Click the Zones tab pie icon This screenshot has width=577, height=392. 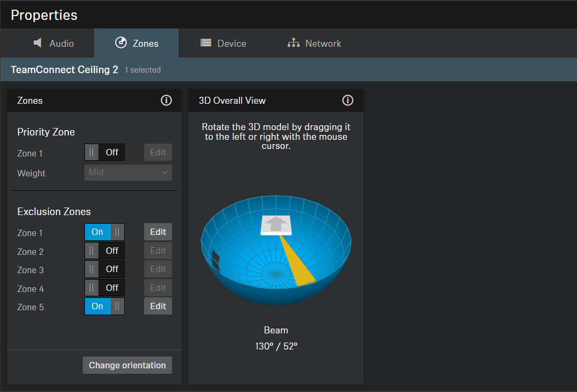(121, 43)
